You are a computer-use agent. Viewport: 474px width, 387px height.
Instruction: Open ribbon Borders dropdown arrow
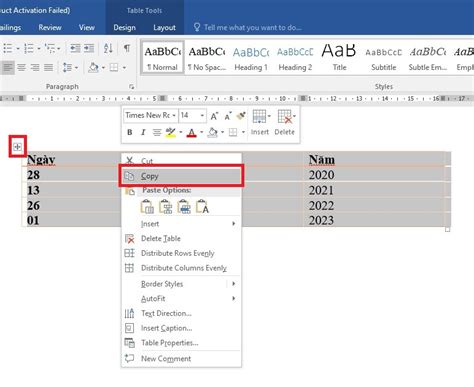[x=124, y=68]
